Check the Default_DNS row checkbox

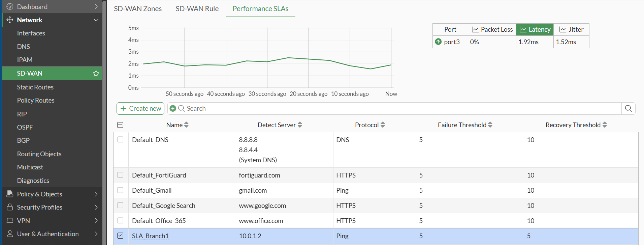120,139
